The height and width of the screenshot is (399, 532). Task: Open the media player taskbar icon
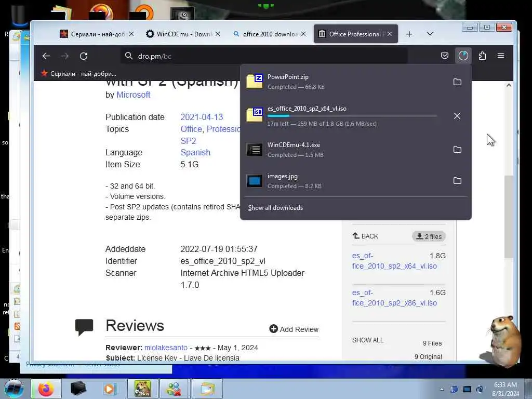point(109,389)
